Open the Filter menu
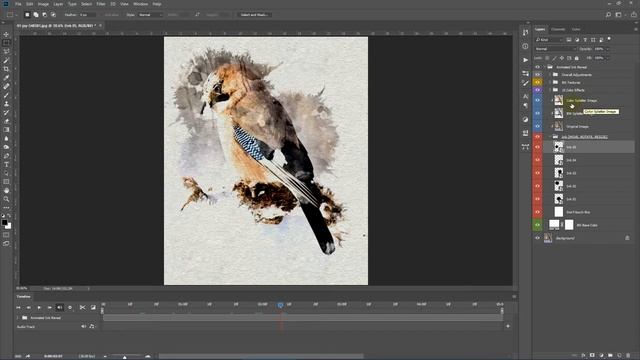This screenshot has width=640, height=360. (x=101, y=4)
